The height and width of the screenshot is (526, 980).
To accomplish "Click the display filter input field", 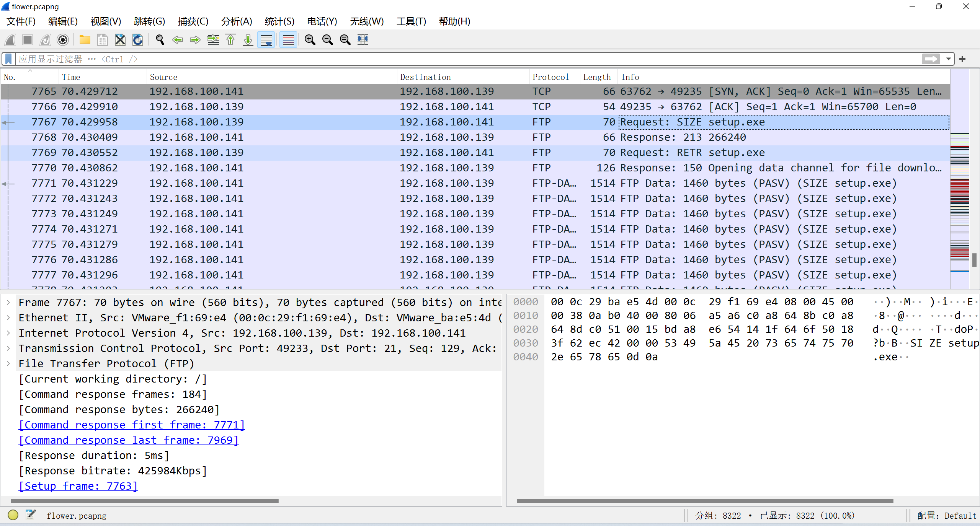I will tap(459, 59).
